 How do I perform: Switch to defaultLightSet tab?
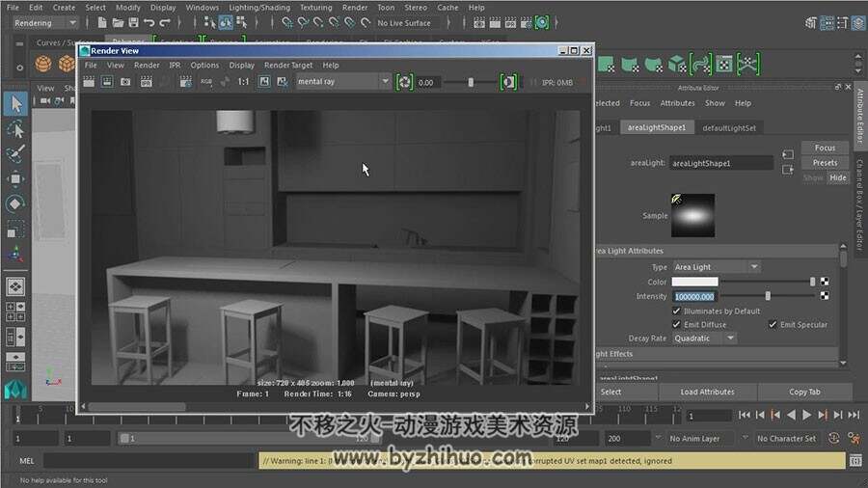point(729,128)
